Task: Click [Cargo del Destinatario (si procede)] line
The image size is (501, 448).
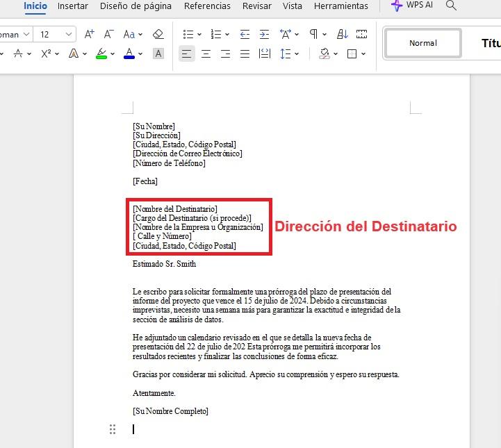Action: click(192, 218)
